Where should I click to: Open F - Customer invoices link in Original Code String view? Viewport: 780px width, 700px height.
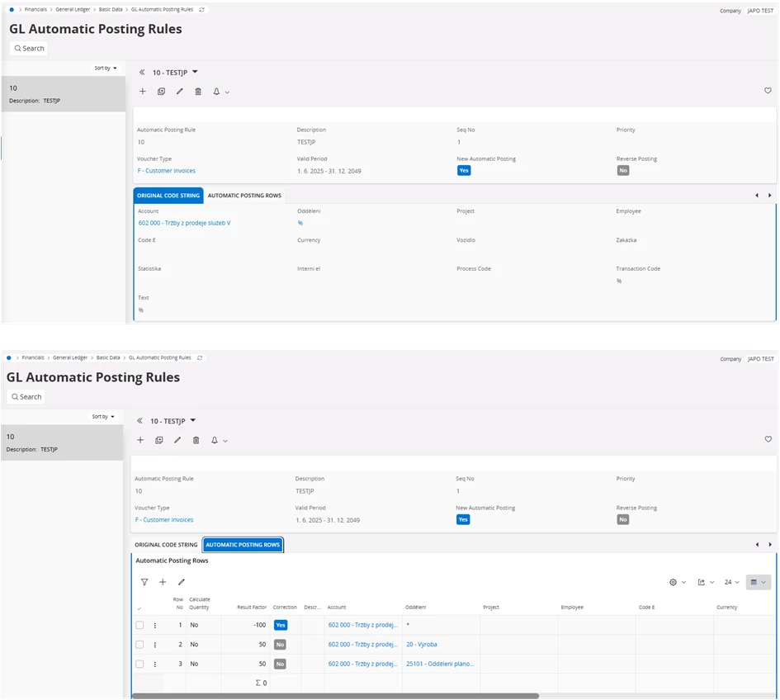click(166, 171)
